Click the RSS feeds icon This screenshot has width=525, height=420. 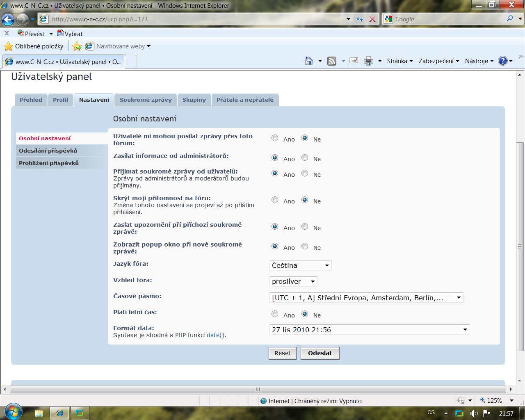click(332, 61)
